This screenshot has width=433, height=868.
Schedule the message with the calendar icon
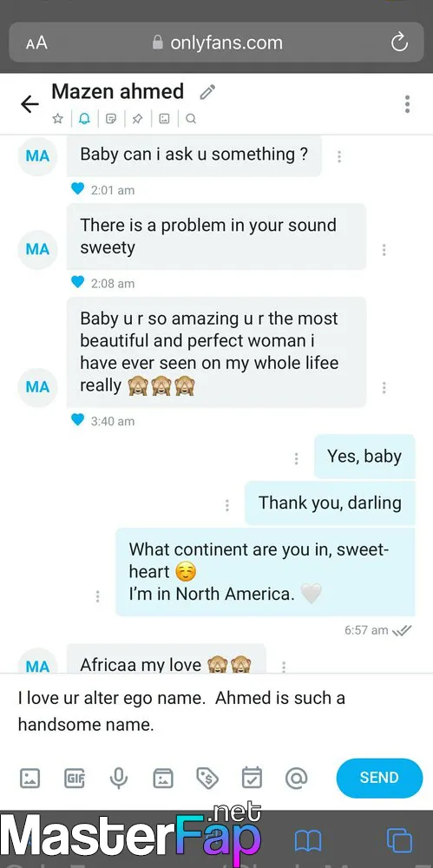pyautogui.click(x=252, y=778)
